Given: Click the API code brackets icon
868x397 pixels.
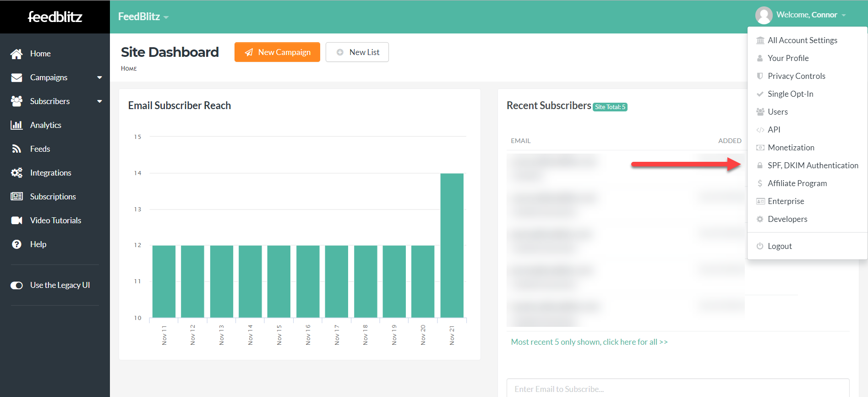Looking at the screenshot, I should coord(760,130).
